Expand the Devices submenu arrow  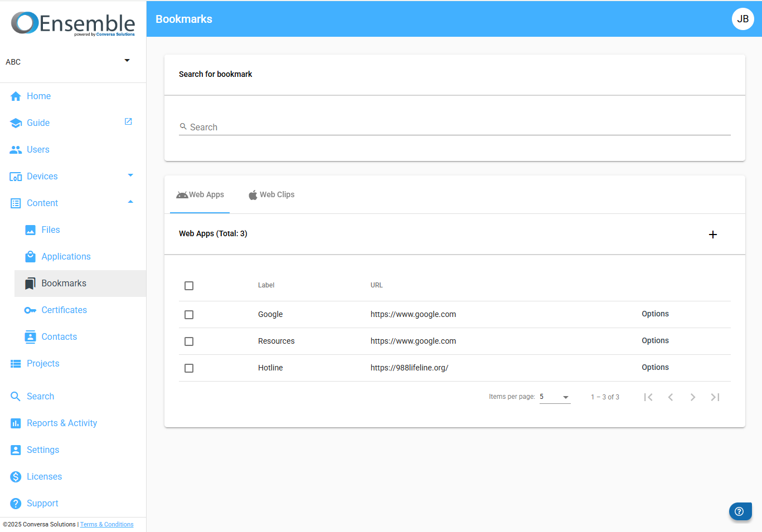[130, 175]
